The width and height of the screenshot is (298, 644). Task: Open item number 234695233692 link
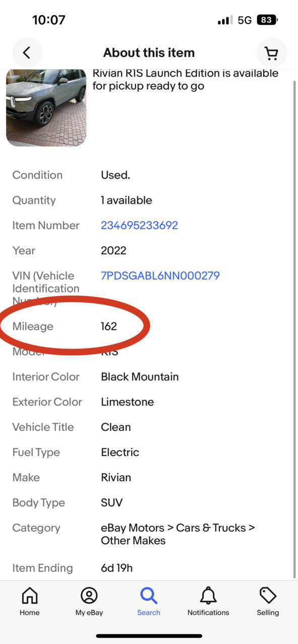(x=139, y=226)
